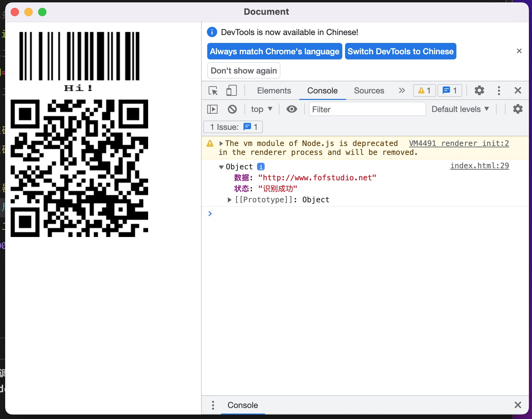The height and width of the screenshot is (419, 532).
Task: Expand the [[Prototype]] Object entry
Action: tap(230, 200)
